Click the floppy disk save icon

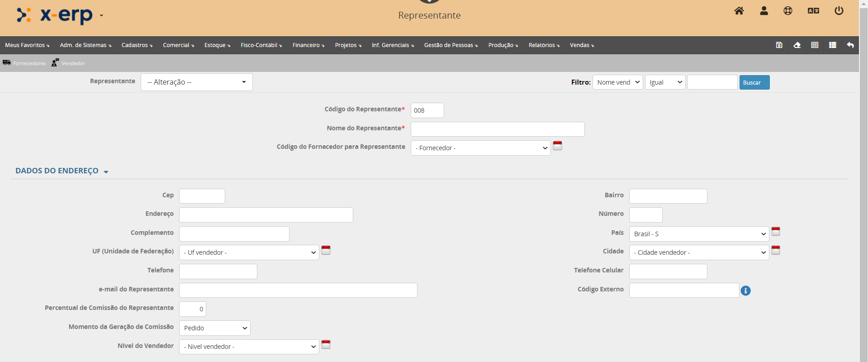779,45
